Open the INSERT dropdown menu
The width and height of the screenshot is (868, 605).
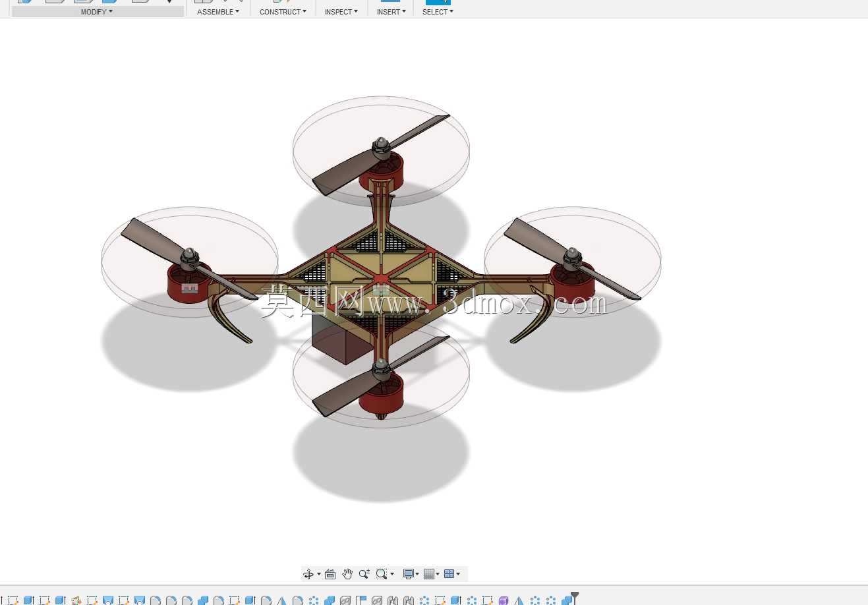tap(391, 12)
